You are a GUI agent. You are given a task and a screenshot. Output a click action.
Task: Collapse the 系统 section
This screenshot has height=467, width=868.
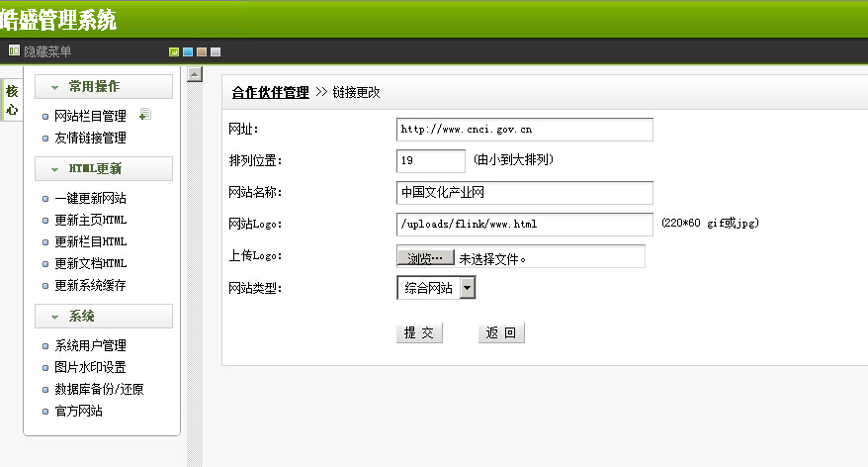click(104, 317)
